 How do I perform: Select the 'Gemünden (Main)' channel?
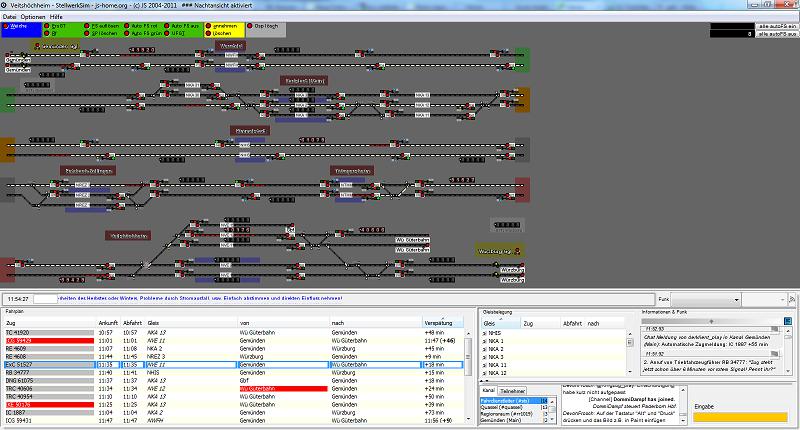point(513,420)
